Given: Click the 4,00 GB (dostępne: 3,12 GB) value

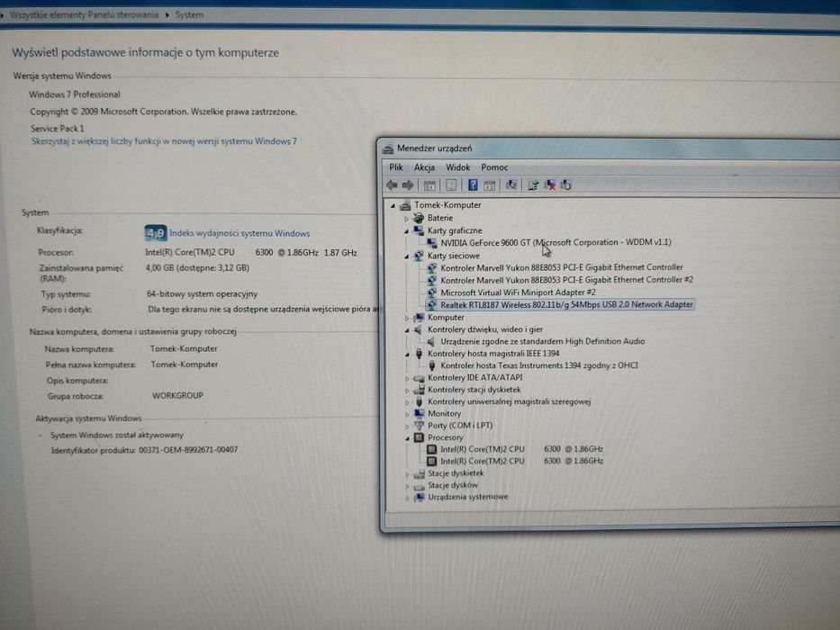Looking at the screenshot, I should (x=198, y=268).
